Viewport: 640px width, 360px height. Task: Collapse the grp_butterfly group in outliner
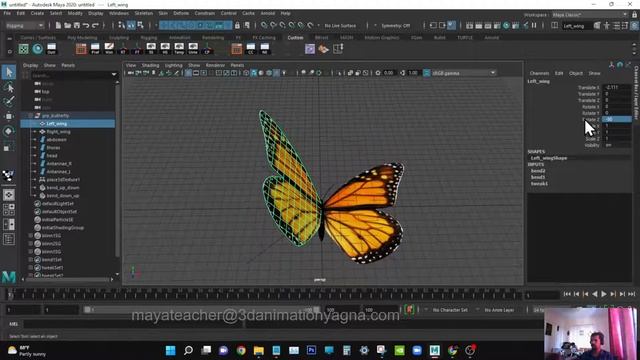(x=31, y=116)
